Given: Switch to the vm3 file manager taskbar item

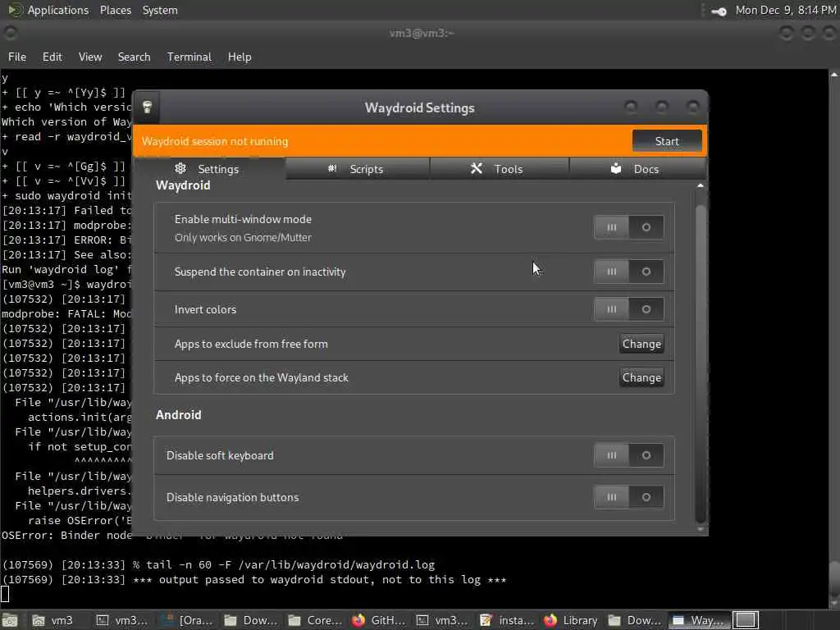Looking at the screenshot, I should click(53, 620).
